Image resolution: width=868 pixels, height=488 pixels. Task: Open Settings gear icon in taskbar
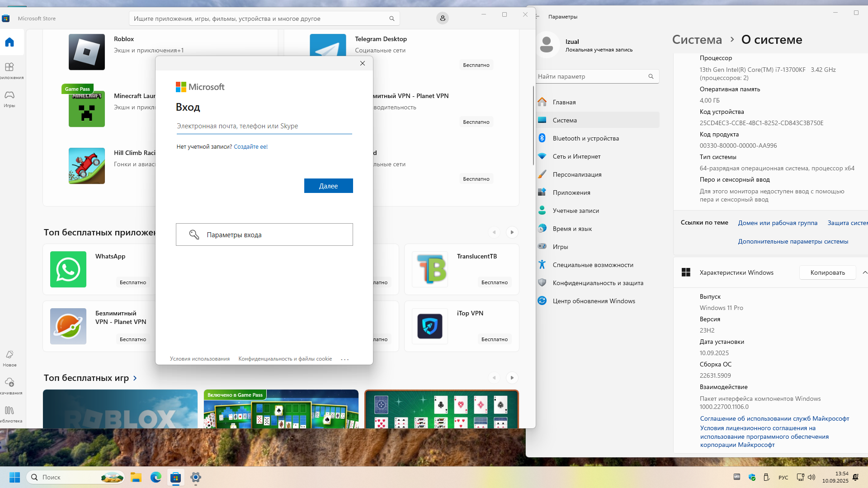(x=196, y=477)
